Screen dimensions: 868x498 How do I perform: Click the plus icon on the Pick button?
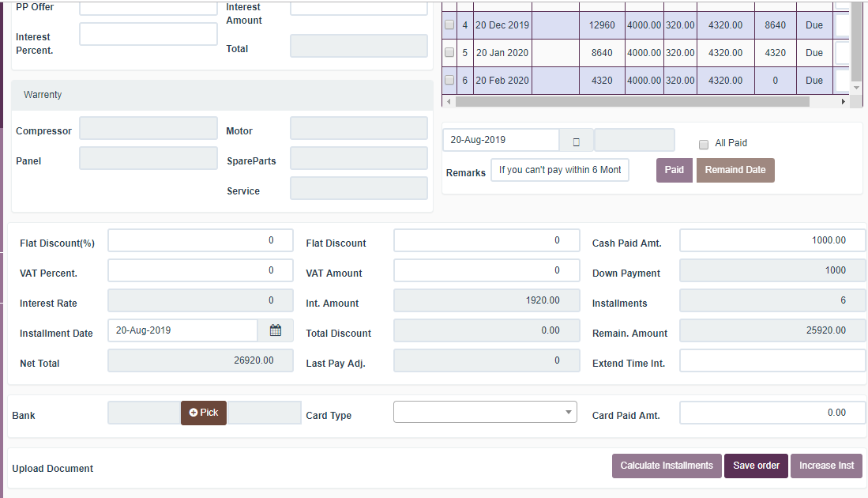coord(194,413)
